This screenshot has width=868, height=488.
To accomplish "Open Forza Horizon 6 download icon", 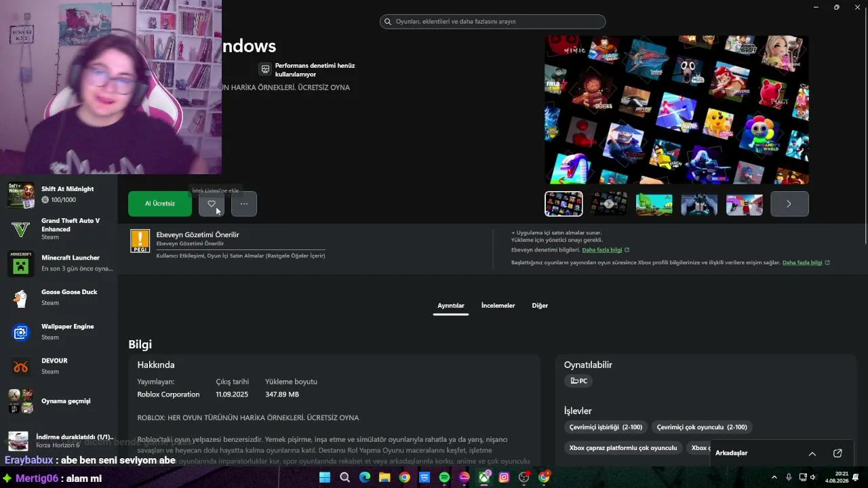I will point(18,441).
